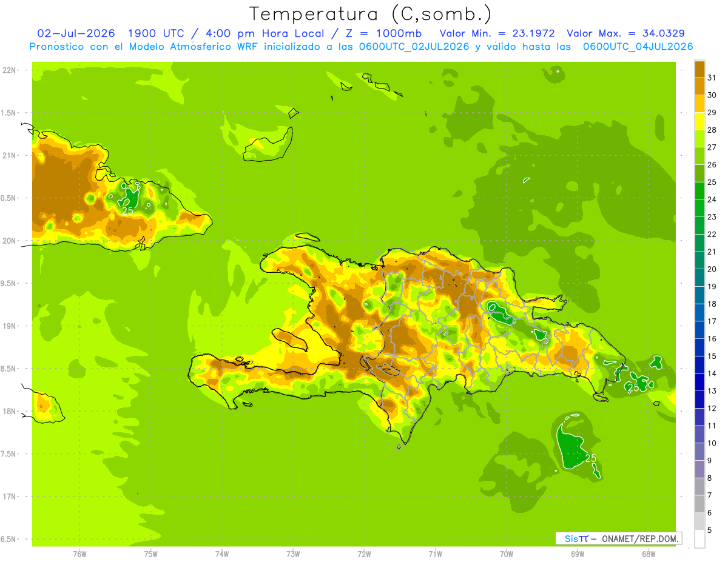Pick the green swatch between 24 and 25
This screenshot has height=562, width=728.
tap(699, 190)
